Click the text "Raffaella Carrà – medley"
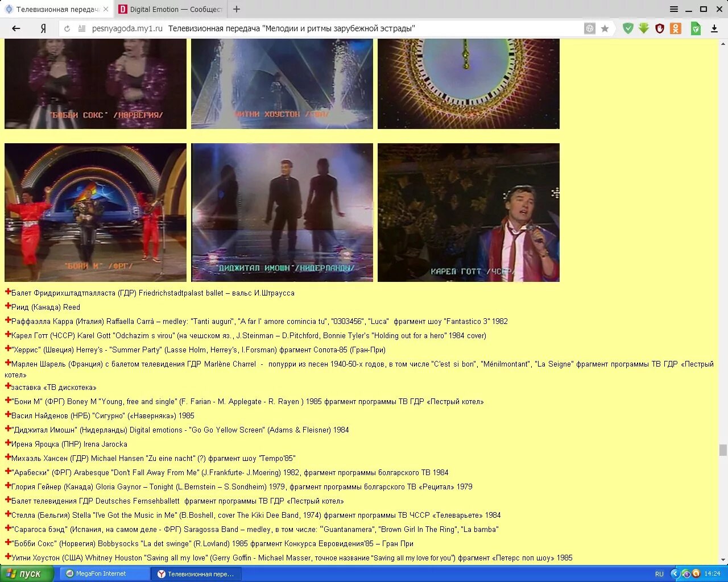This screenshot has width=728, height=582. (147, 322)
